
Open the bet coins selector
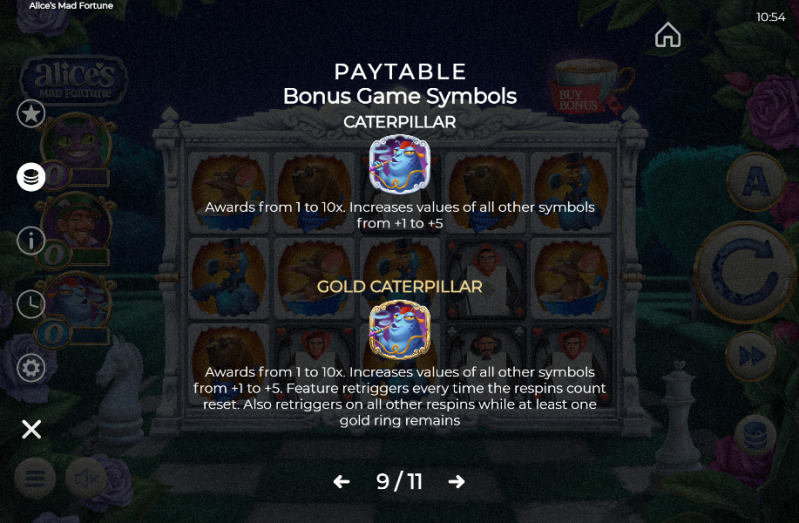(x=755, y=436)
